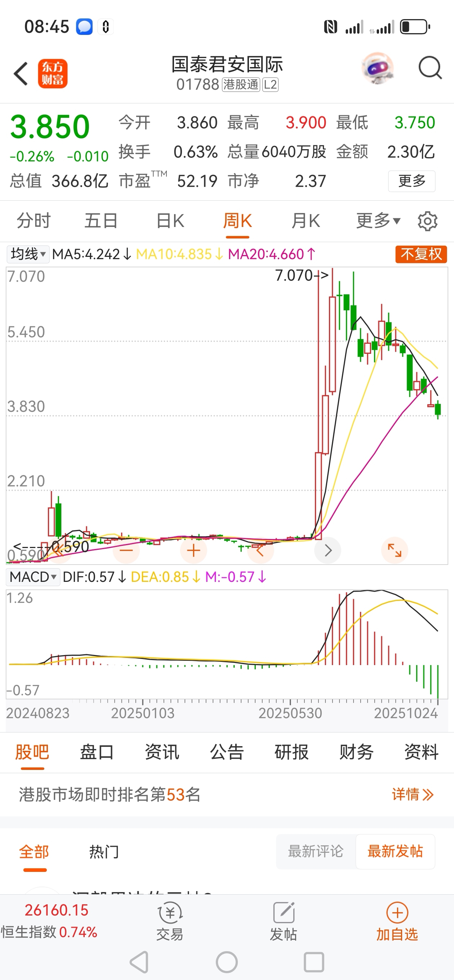Open the 财务 tab

tap(357, 752)
